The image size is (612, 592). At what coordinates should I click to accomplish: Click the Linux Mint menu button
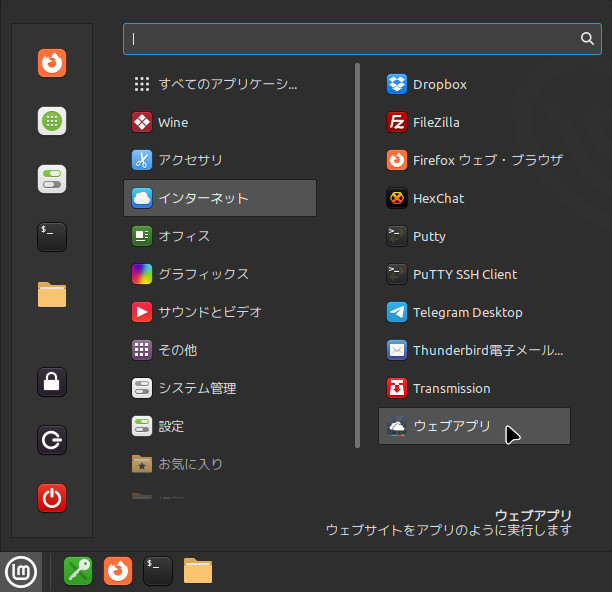pos(21,572)
